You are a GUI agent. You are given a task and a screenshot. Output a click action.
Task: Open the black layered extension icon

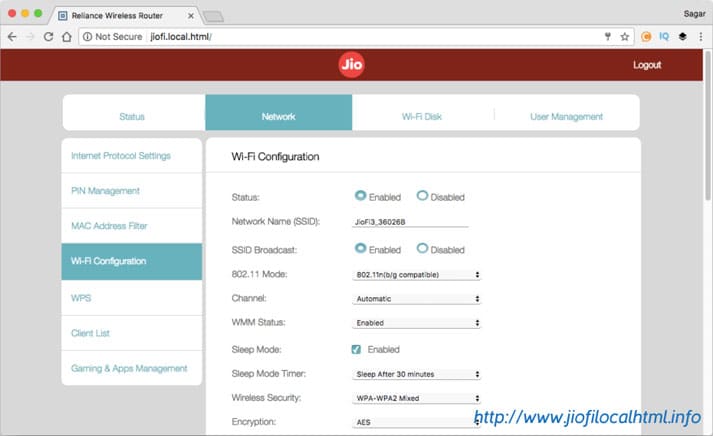683,37
